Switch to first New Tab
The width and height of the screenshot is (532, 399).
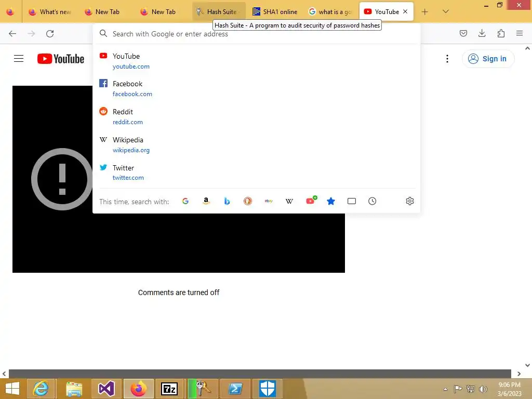click(x=107, y=12)
